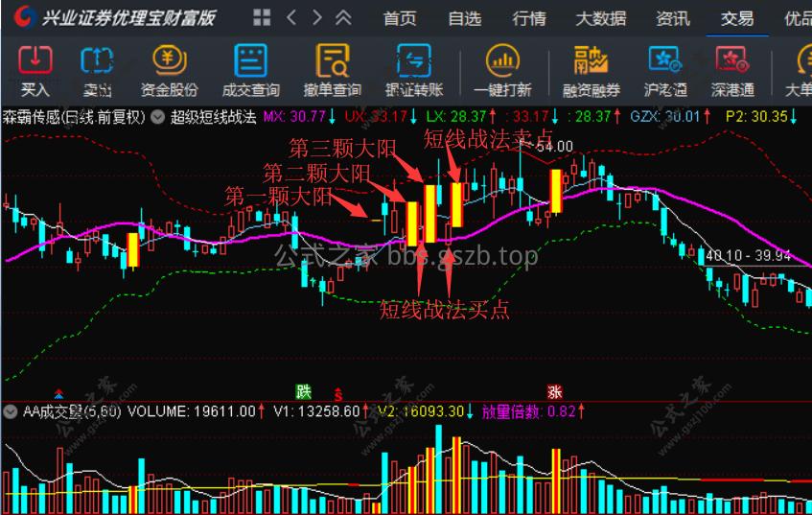Screen dimensions: 812x515
Task: Open the 行情 tab
Action: (x=529, y=18)
